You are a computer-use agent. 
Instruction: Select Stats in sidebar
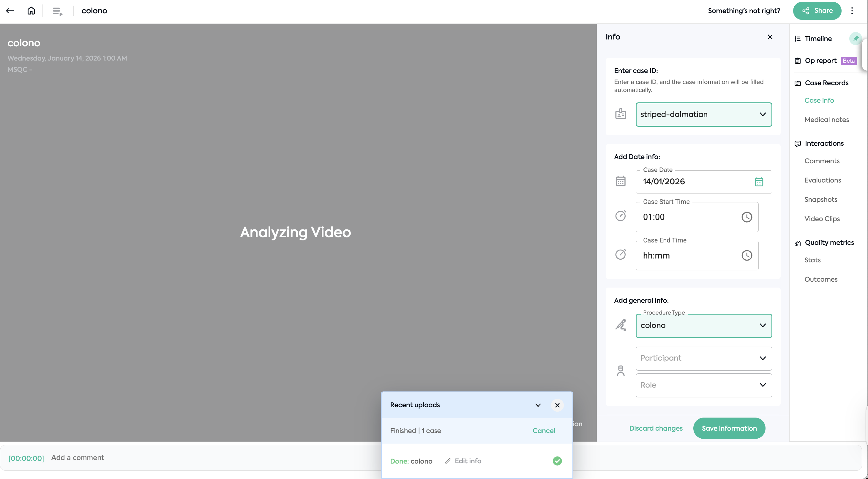pyautogui.click(x=812, y=260)
